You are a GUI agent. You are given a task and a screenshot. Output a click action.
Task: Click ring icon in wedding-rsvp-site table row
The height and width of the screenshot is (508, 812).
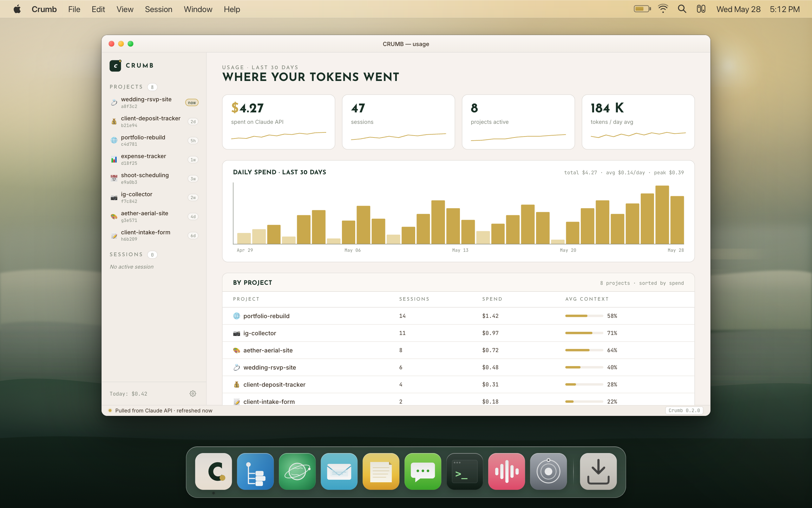click(x=237, y=367)
